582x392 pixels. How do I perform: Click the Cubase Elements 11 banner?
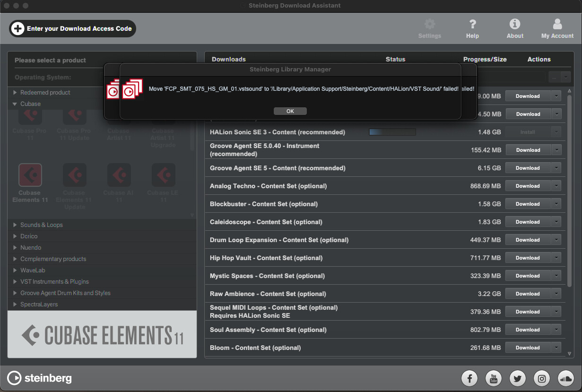pos(102,334)
